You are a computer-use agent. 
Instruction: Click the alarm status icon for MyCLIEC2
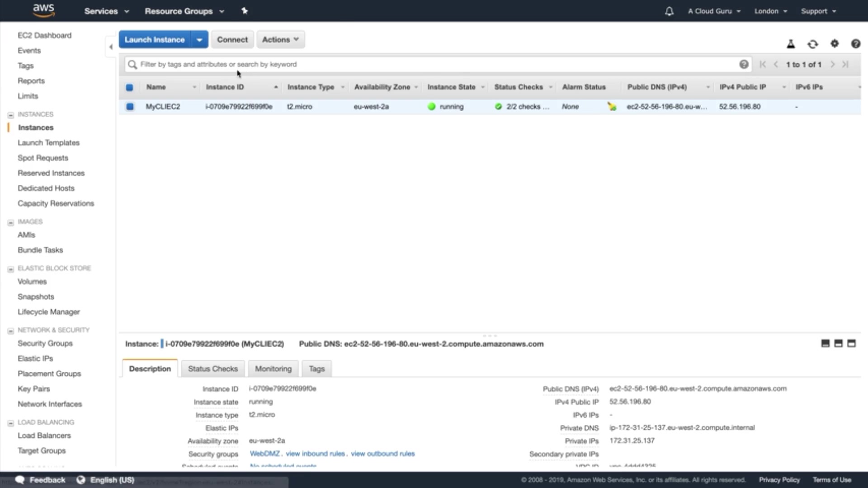[x=612, y=107]
